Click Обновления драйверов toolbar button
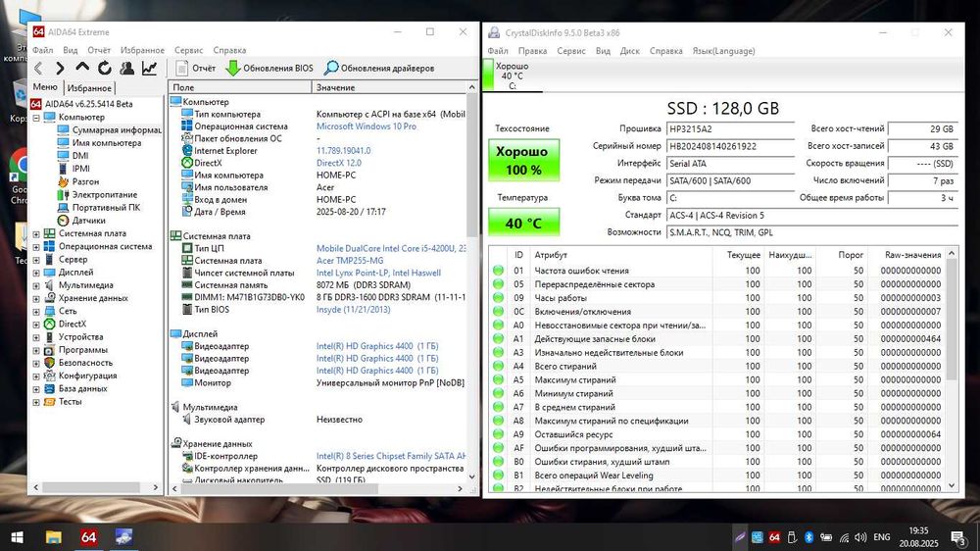Viewport: 980px width, 551px height. click(x=379, y=69)
